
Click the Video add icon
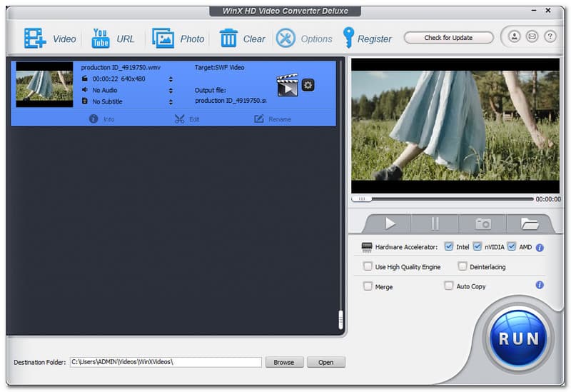tap(35, 39)
